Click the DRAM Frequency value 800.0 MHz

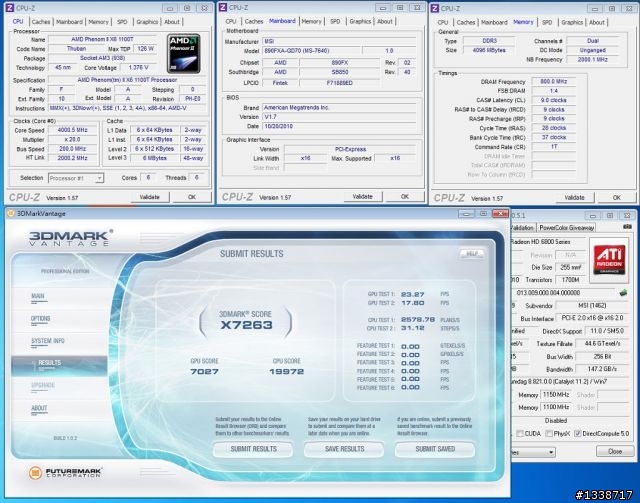pyautogui.click(x=553, y=82)
